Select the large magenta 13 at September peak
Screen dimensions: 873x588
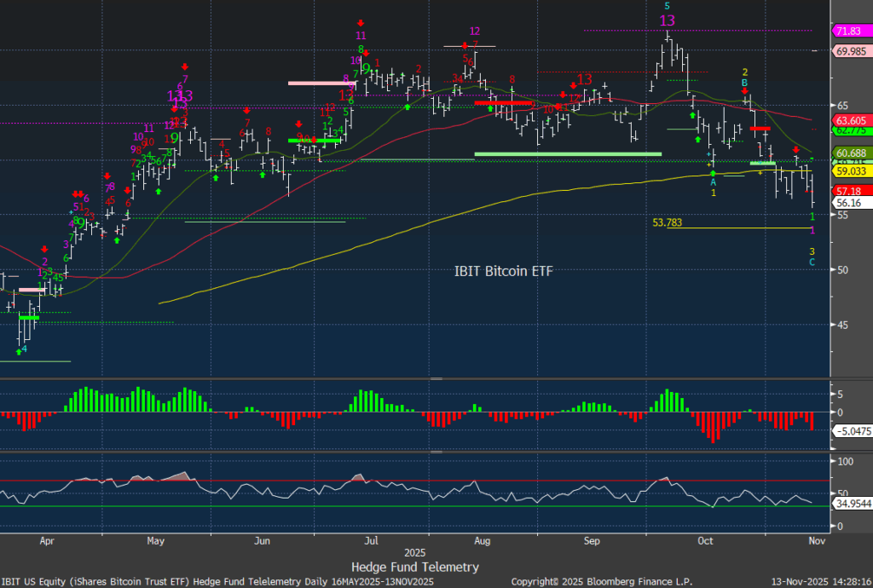[x=667, y=21]
